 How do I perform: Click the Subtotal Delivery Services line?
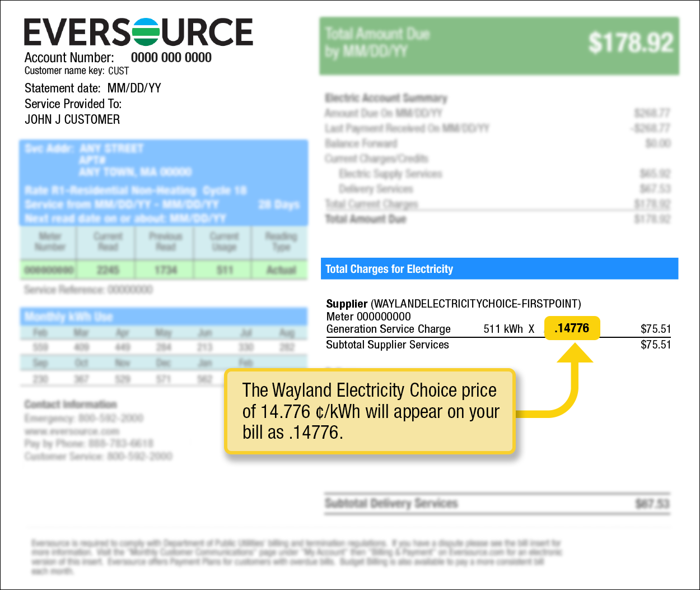tap(497, 503)
